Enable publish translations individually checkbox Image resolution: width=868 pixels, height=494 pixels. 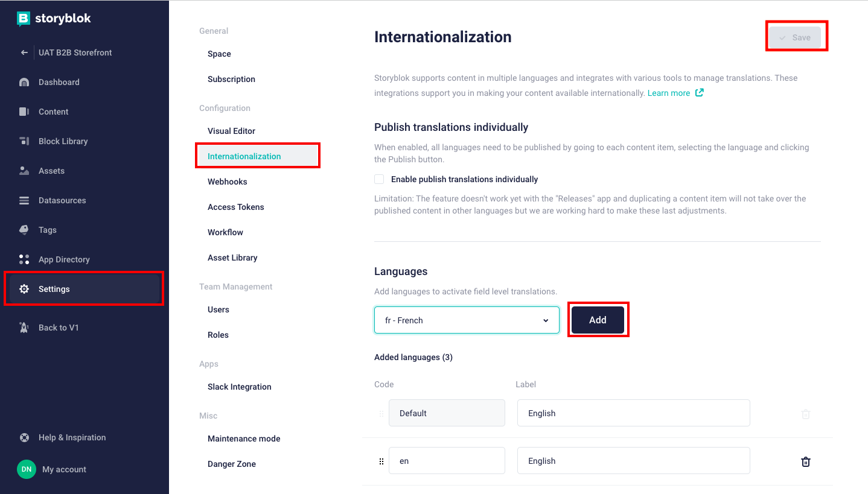click(379, 179)
